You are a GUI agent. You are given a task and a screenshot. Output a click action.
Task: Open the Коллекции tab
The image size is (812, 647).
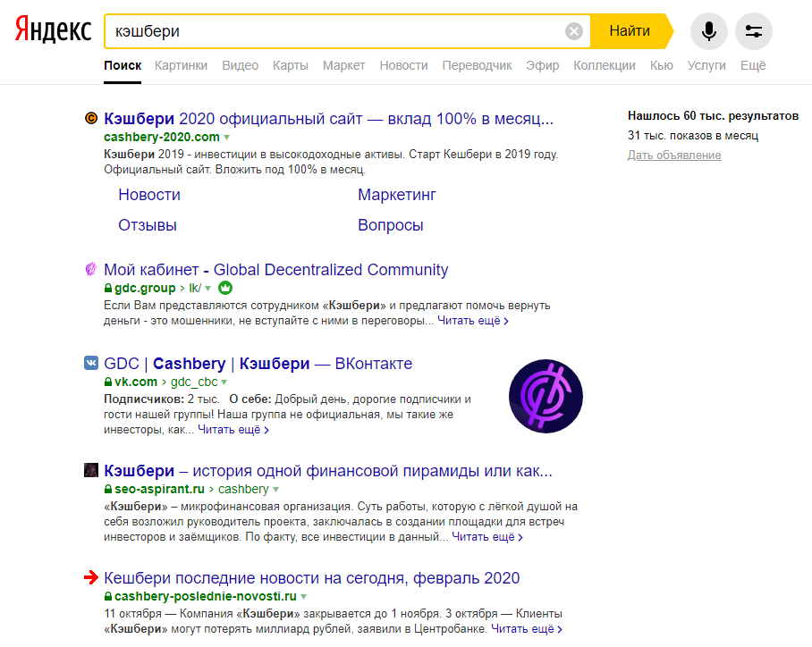[605, 66]
